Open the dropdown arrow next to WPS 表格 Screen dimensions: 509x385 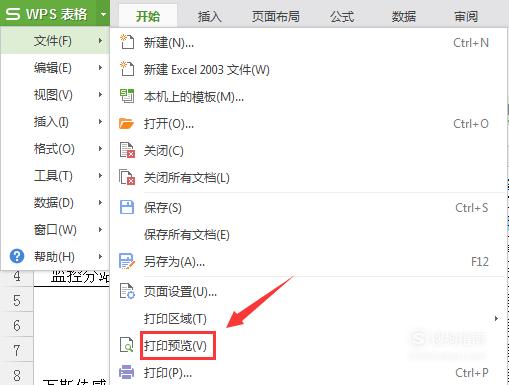pyautogui.click(x=103, y=14)
